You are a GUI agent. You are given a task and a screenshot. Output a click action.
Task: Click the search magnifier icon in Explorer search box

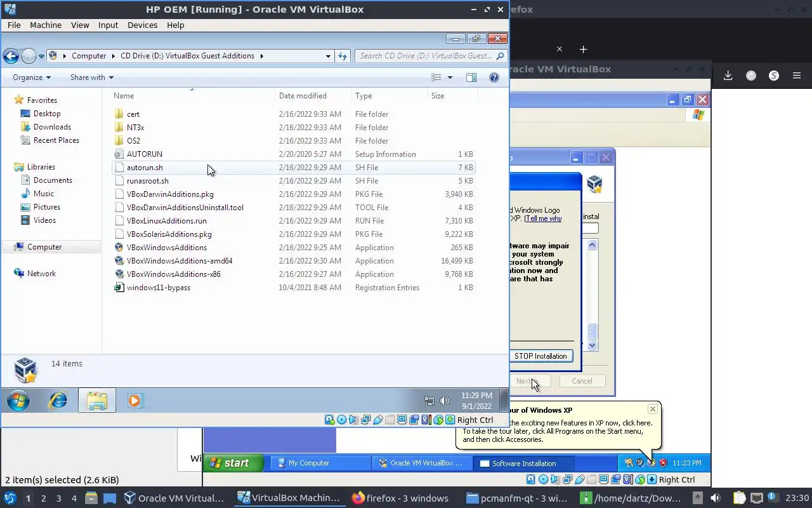tap(500, 56)
